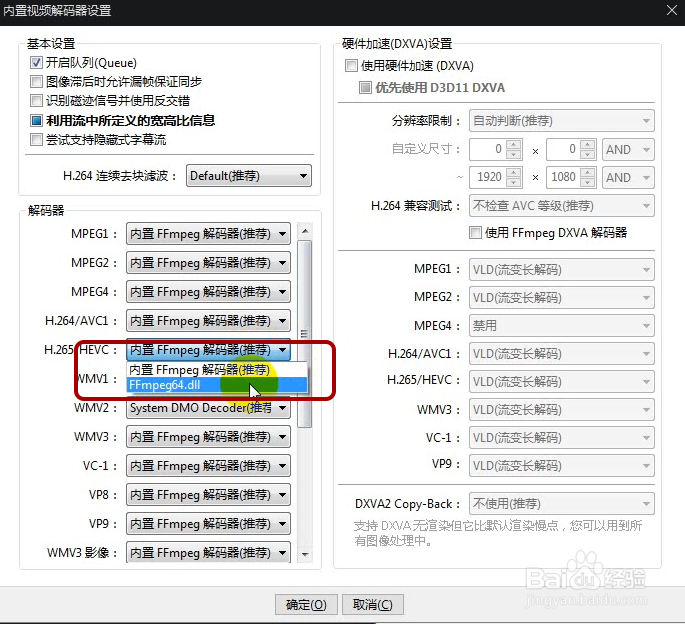Open the MPEG4 decoder dropdown

click(x=208, y=292)
